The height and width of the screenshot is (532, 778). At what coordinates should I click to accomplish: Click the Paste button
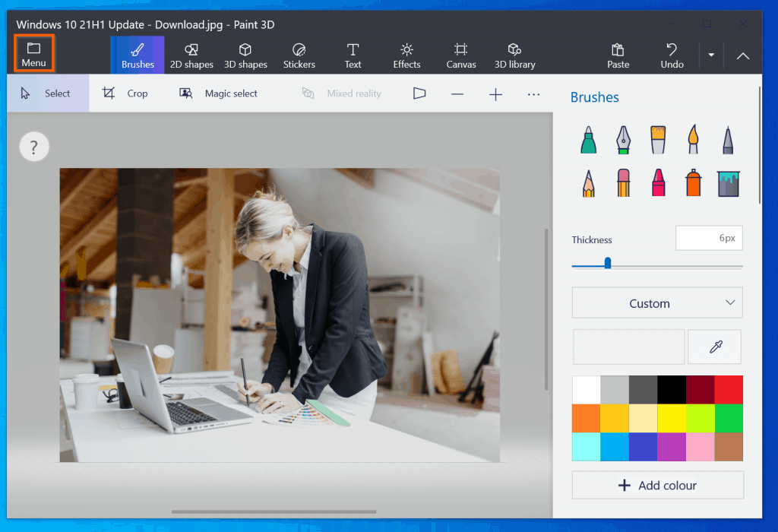tap(618, 55)
